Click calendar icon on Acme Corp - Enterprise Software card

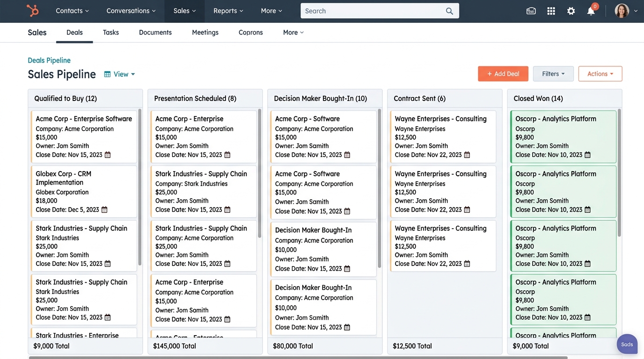point(108,155)
